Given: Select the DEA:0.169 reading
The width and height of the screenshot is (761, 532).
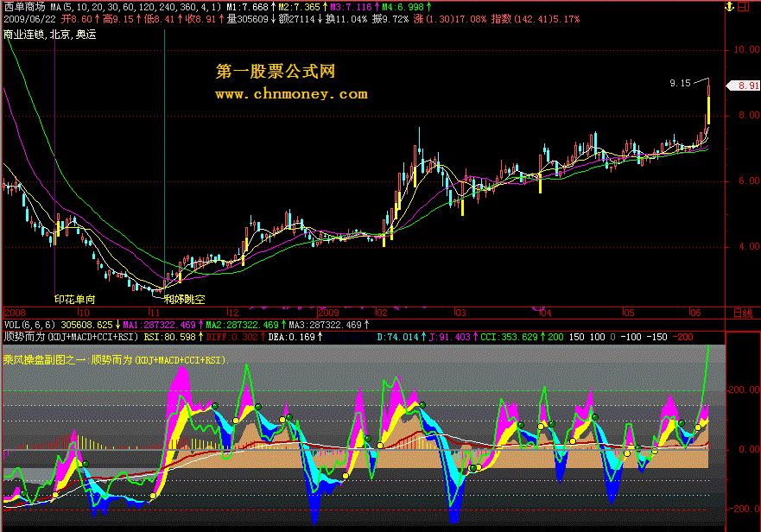Looking at the screenshot, I should click(292, 337).
